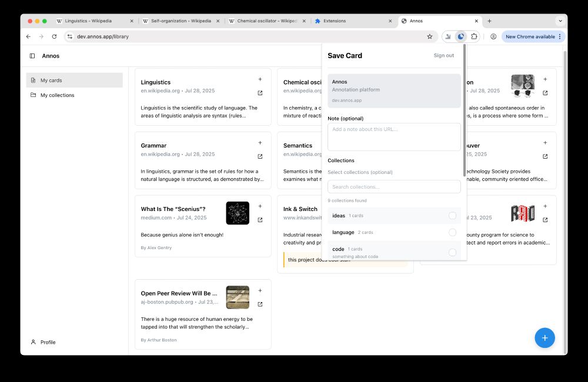Click the Annos extension icon in toolbar

[x=460, y=36]
